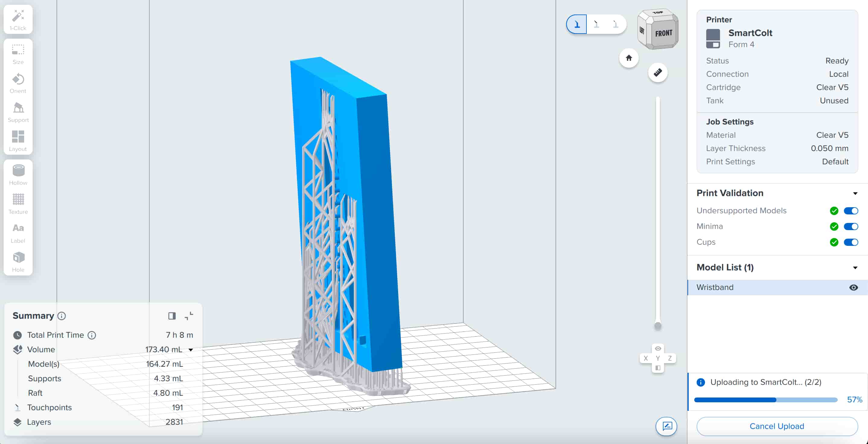Open SmartColt printer details

pos(750,33)
